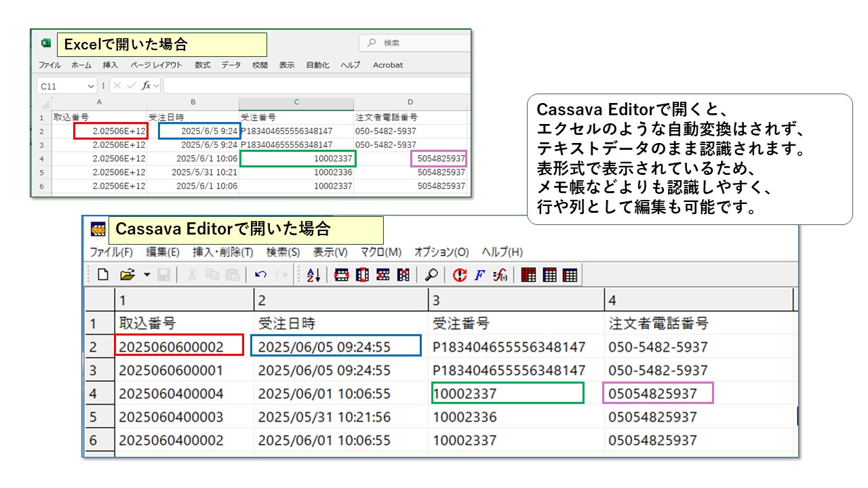Click the fx insert function icon in Excel
This screenshot has height=488, width=868.
point(145,86)
